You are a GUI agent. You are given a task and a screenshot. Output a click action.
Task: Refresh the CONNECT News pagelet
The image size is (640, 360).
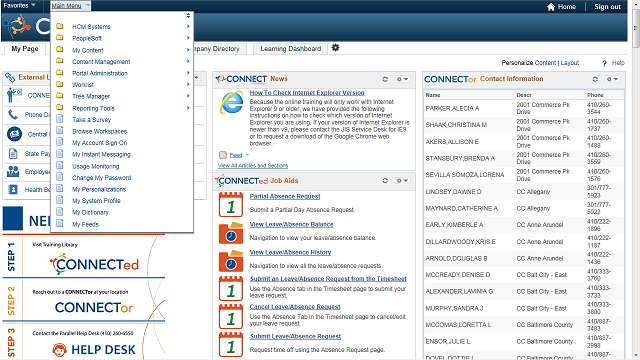(x=385, y=79)
